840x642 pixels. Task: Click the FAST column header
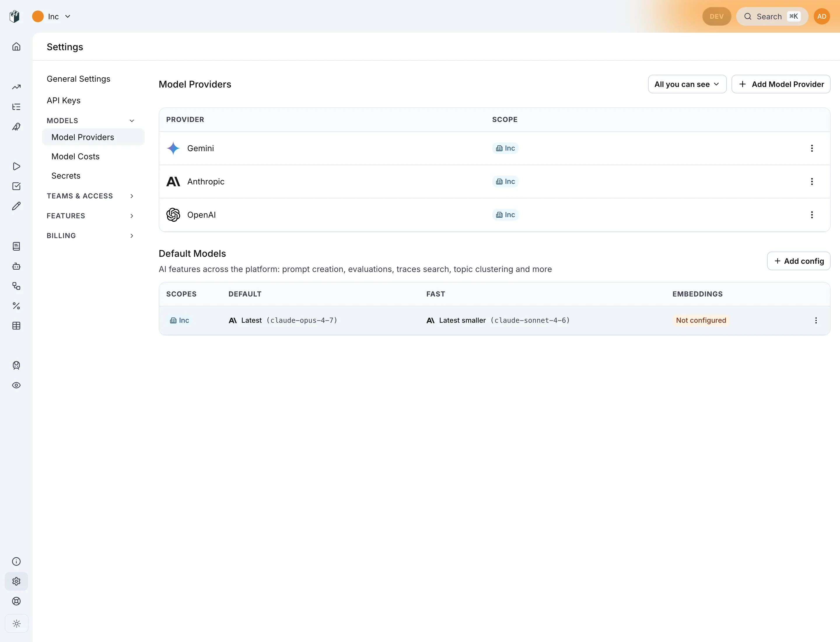[435, 294]
